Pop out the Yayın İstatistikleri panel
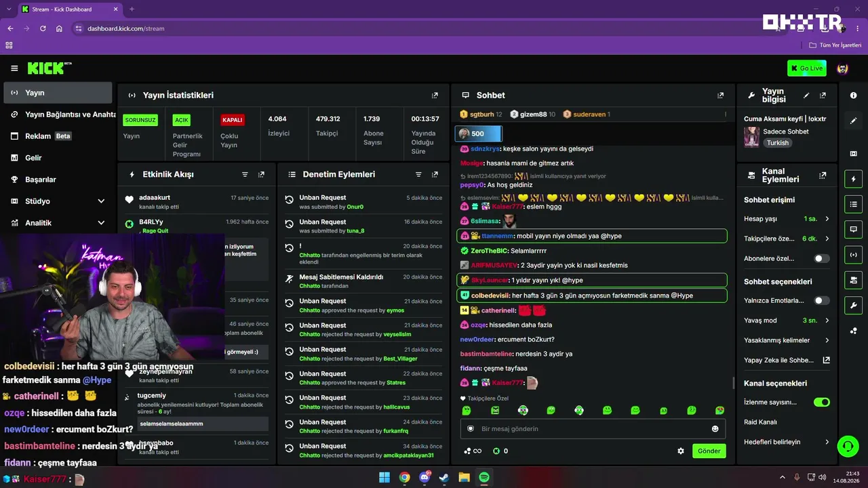 pos(435,96)
